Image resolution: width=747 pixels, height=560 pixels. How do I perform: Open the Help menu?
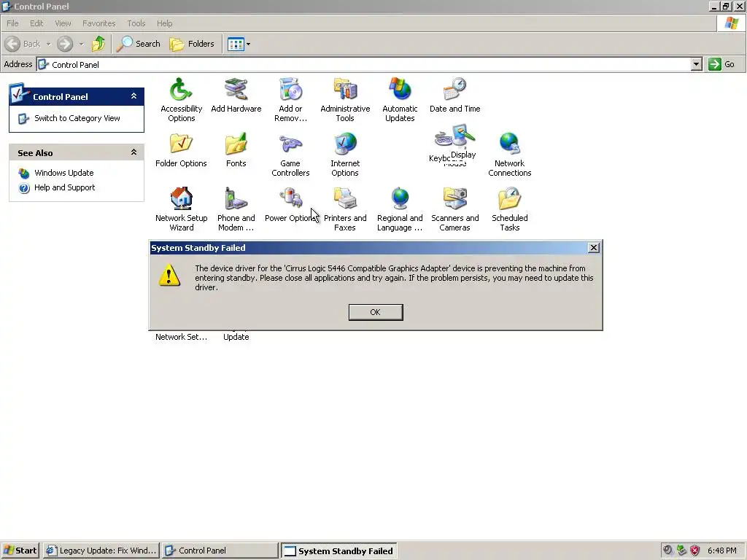(x=164, y=23)
